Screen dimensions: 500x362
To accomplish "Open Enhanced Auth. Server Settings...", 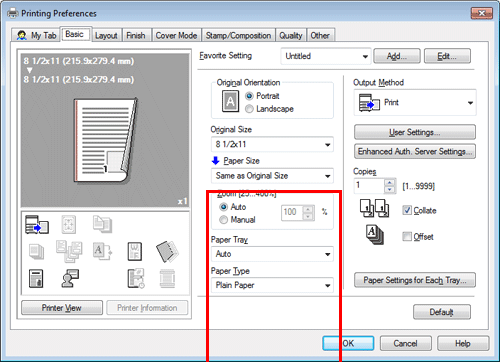I will 415,152.
